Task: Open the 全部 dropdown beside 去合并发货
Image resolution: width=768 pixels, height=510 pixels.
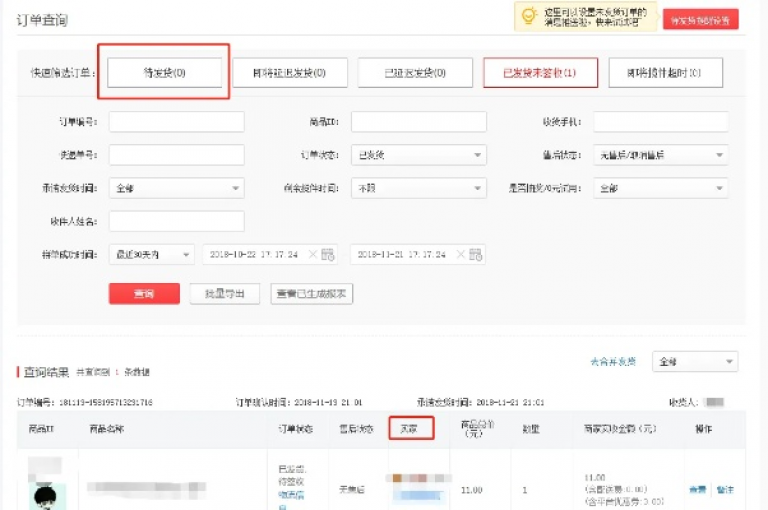Action: tap(695, 362)
